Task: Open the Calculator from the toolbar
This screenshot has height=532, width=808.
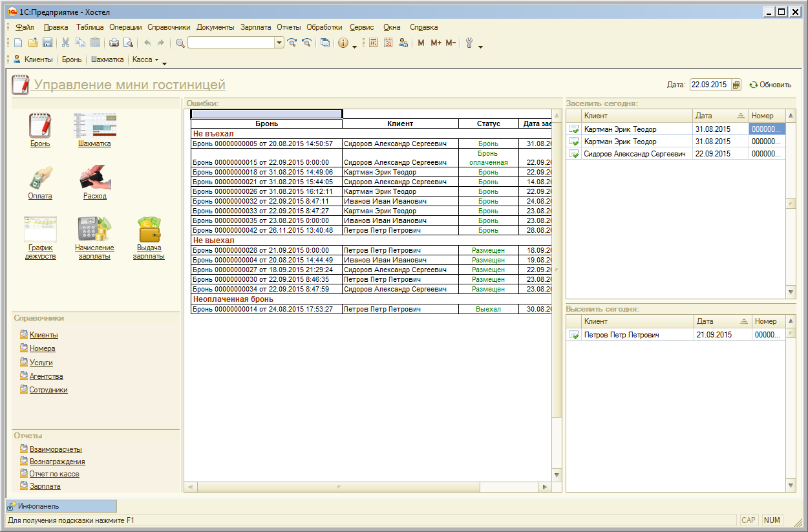Action: (x=374, y=43)
